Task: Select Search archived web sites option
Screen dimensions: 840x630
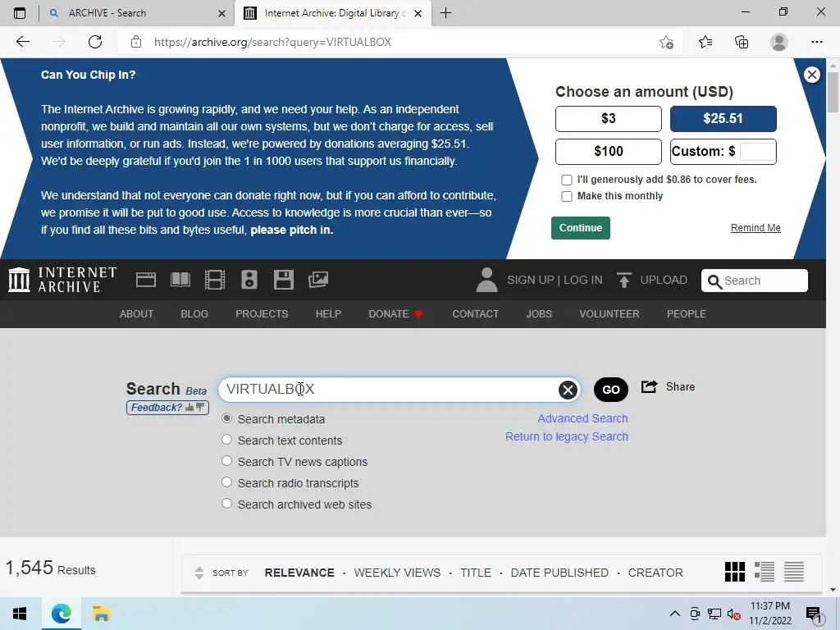Action: point(226,504)
